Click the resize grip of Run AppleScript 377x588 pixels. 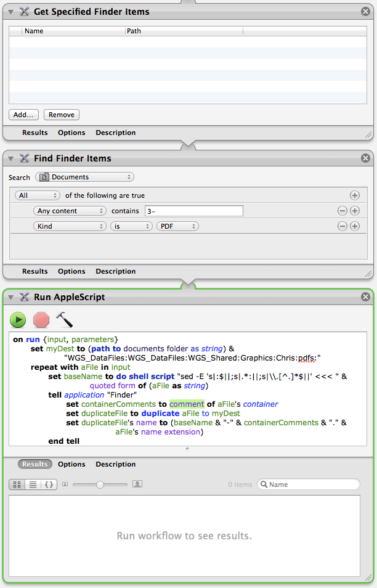[x=369, y=578]
